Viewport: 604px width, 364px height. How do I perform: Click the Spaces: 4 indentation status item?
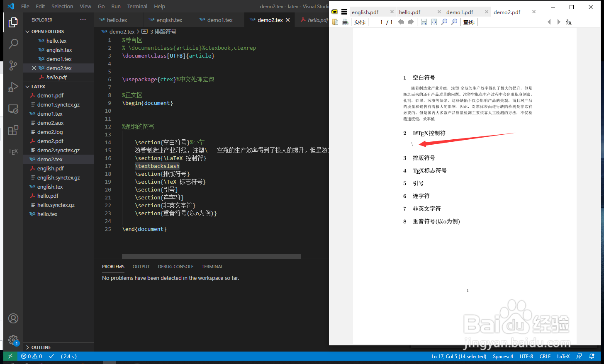pyautogui.click(x=503, y=356)
